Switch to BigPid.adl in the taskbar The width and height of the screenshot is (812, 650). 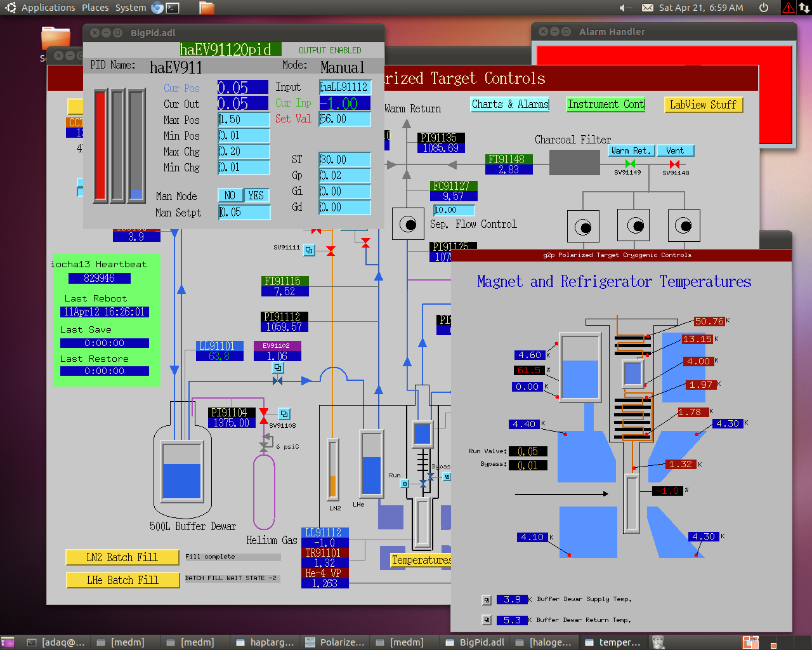[476, 642]
